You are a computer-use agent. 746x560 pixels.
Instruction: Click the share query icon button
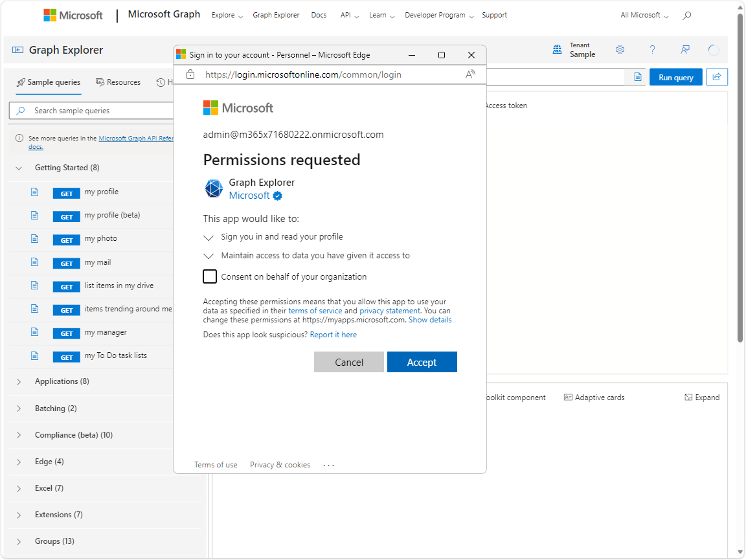tap(717, 77)
